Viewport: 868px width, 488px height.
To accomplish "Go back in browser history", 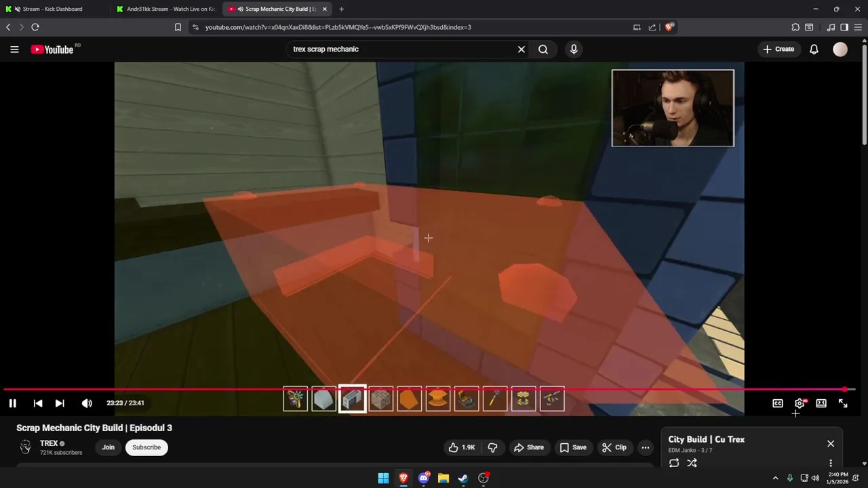I will click(8, 27).
